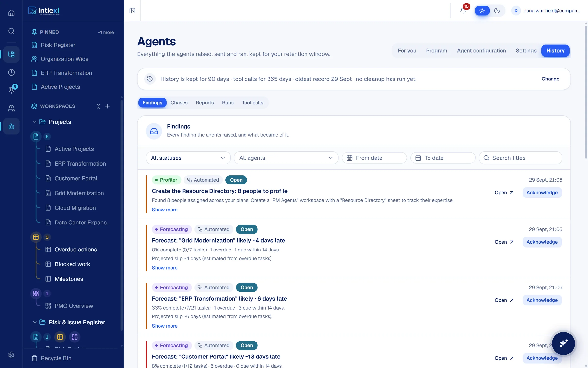
Task: Open Blocked work report in sidebar
Action: [x=72, y=264]
